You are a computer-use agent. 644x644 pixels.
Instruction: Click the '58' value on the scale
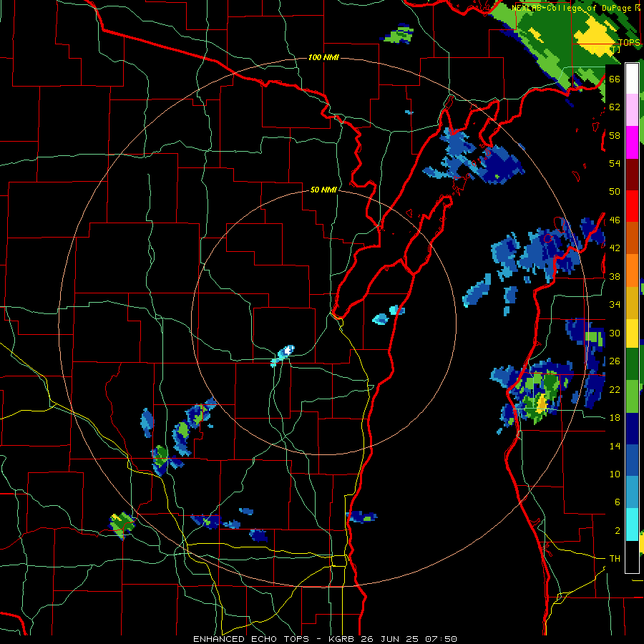615,135
